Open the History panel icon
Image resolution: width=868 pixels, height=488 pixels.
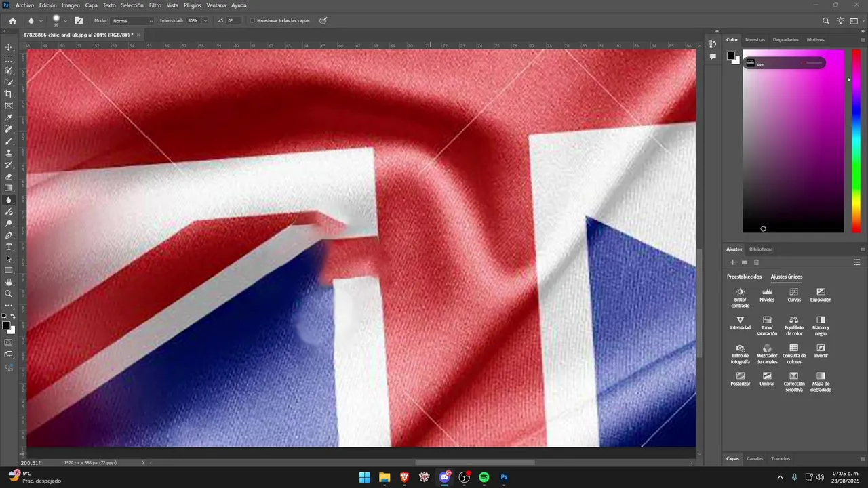tap(713, 44)
